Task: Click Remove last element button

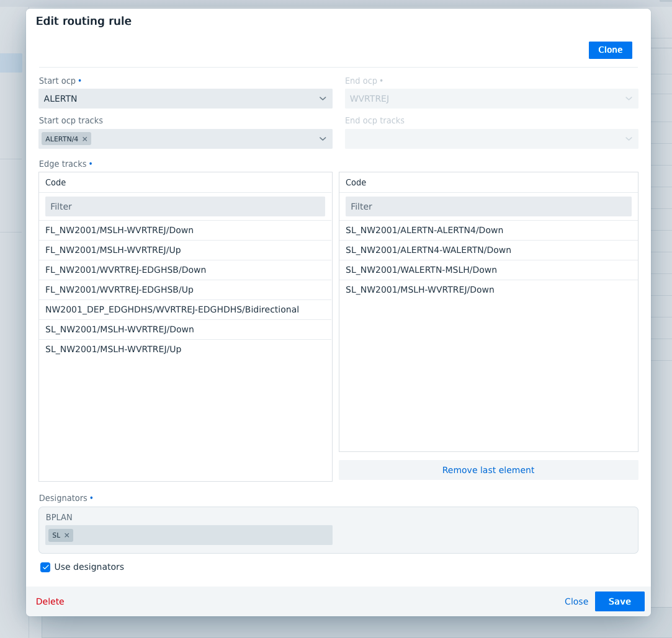Action: point(488,470)
